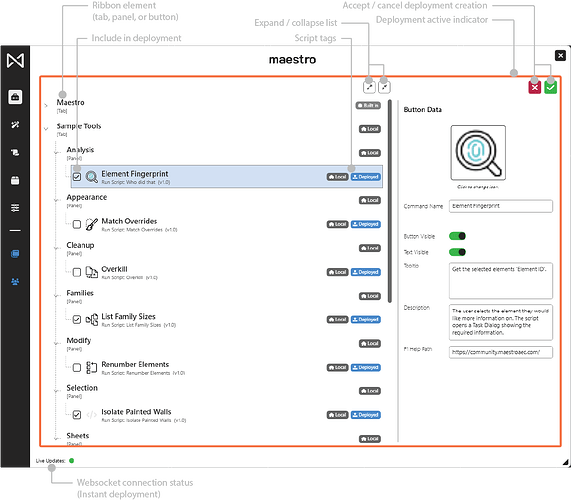Uncheck the Element Fingerprint checkbox

(77, 177)
